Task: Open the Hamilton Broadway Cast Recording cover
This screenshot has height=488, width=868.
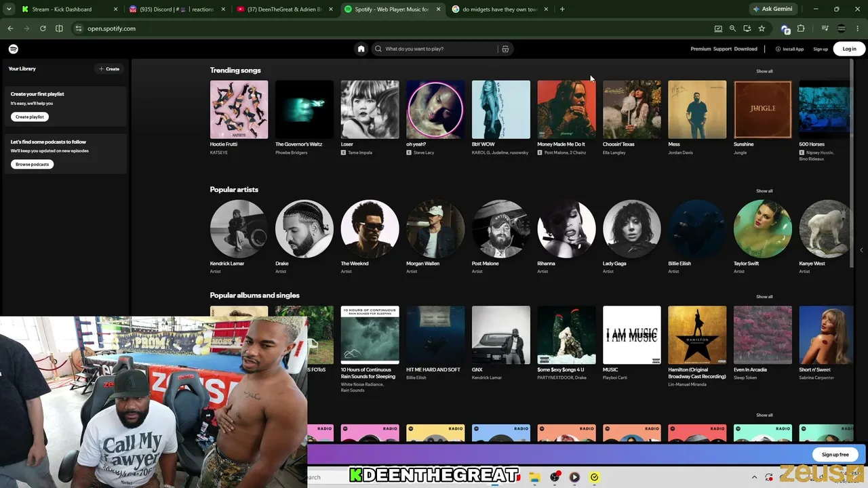Action: click(x=697, y=335)
